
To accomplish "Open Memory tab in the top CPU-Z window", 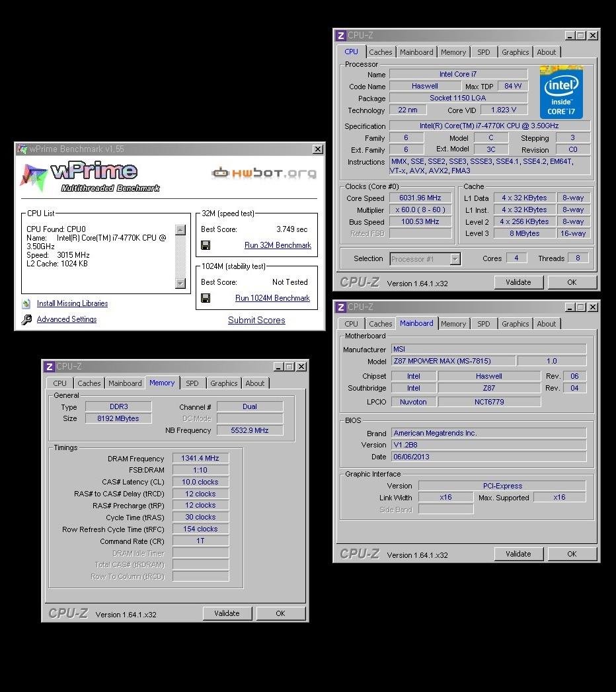I will coord(453,52).
